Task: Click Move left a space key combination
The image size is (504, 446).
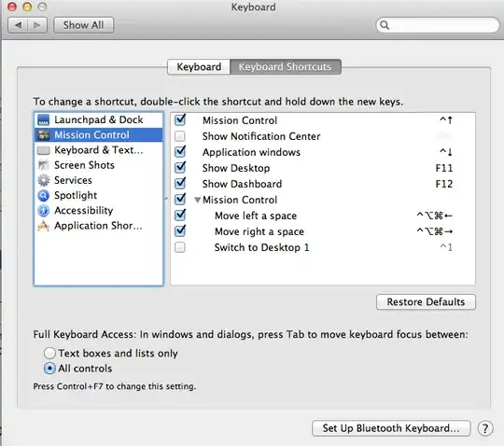Action: point(435,216)
